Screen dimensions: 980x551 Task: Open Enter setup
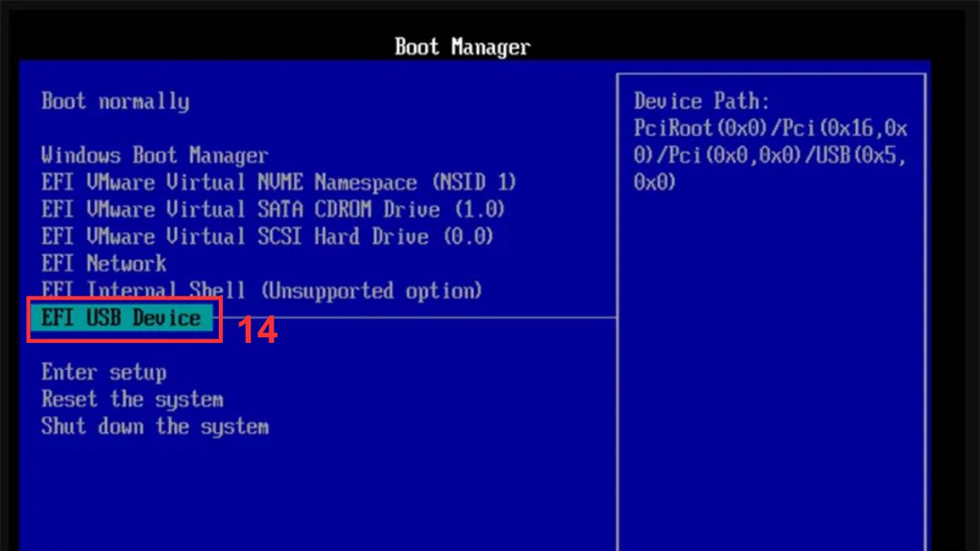point(104,371)
